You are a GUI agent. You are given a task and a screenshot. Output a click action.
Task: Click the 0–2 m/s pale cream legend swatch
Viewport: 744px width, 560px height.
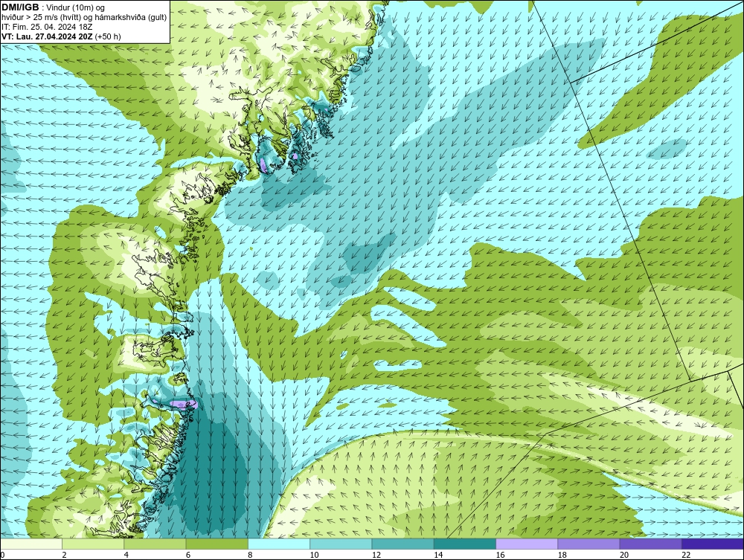pos(31,544)
